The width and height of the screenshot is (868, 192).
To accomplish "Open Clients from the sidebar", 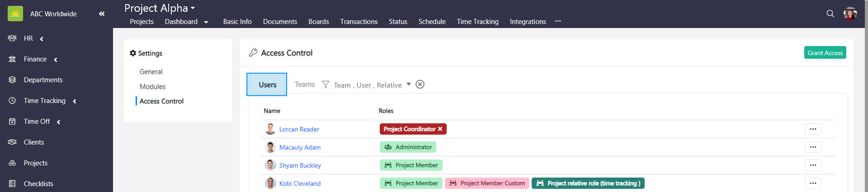I will click(34, 142).
